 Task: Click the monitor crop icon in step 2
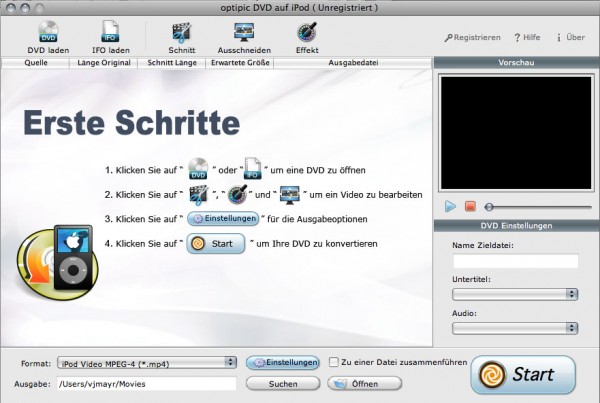pos(289,194)
